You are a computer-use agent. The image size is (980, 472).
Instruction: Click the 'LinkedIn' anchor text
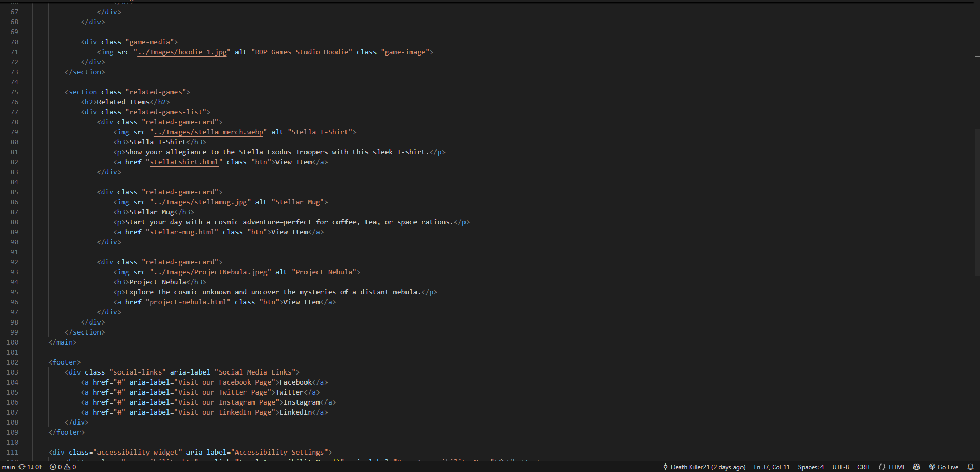click(295, 412)
